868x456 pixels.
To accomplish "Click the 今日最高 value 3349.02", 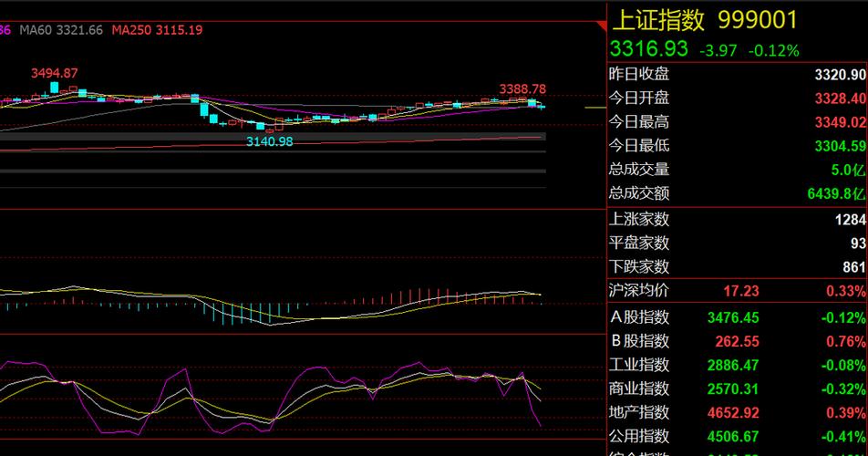I will click(x=840, y=121).
